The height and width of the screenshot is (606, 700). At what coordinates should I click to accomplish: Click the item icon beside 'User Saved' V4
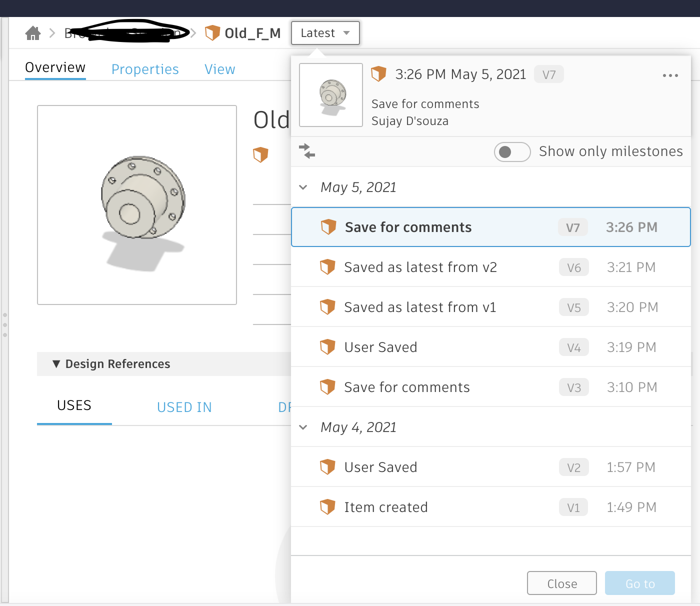(328, 346)
